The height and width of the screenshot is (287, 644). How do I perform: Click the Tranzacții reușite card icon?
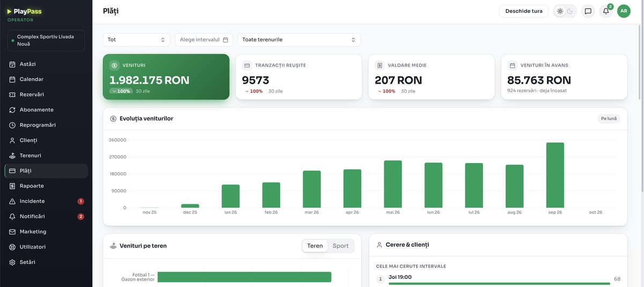[247, 65]
